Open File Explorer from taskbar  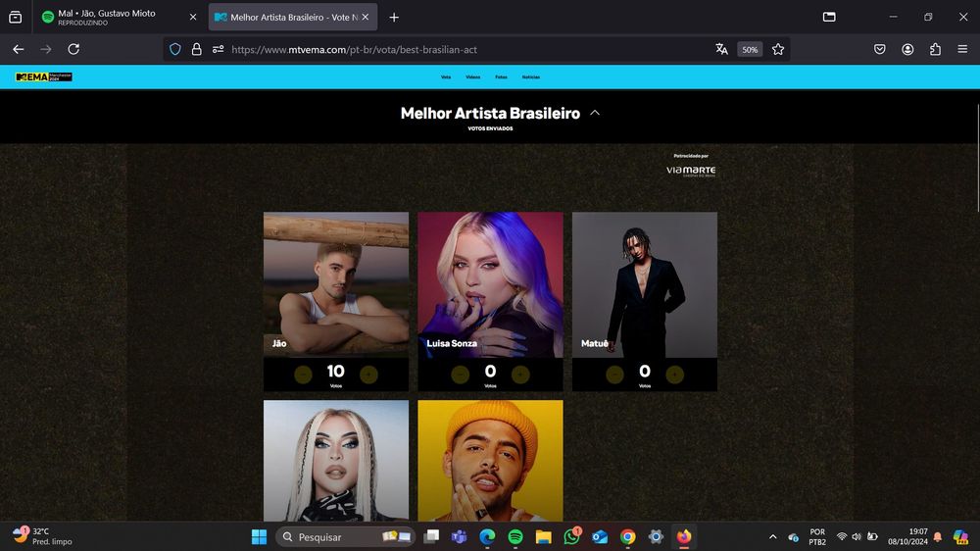[544, 536]
